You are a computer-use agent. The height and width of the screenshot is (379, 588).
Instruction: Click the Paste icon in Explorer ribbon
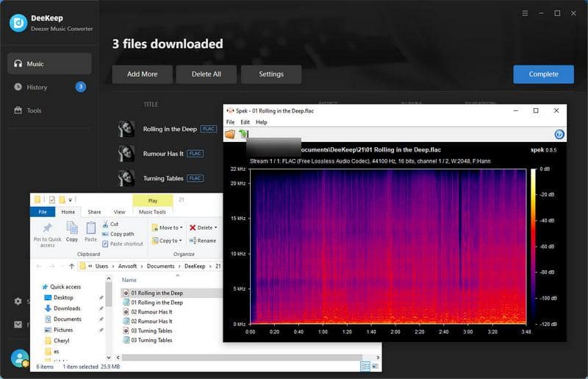click(x=90, y=232)
